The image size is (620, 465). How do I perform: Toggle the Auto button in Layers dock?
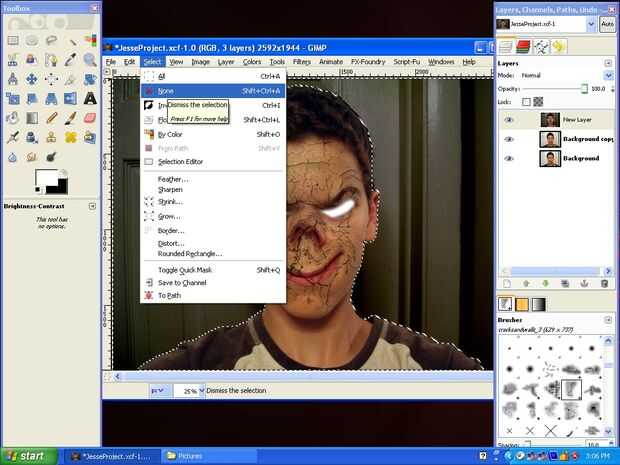607,24
